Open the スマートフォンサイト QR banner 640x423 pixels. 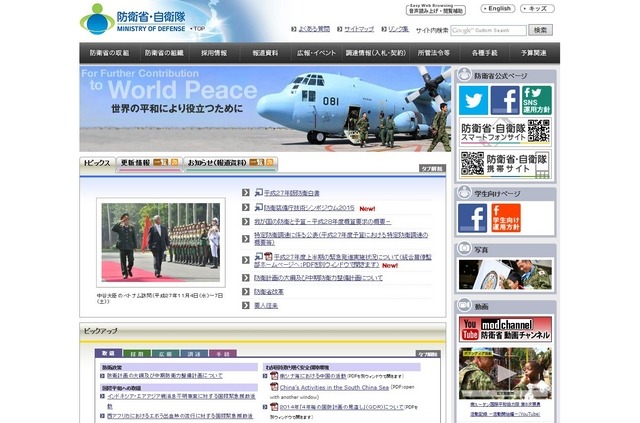[505, 132]
